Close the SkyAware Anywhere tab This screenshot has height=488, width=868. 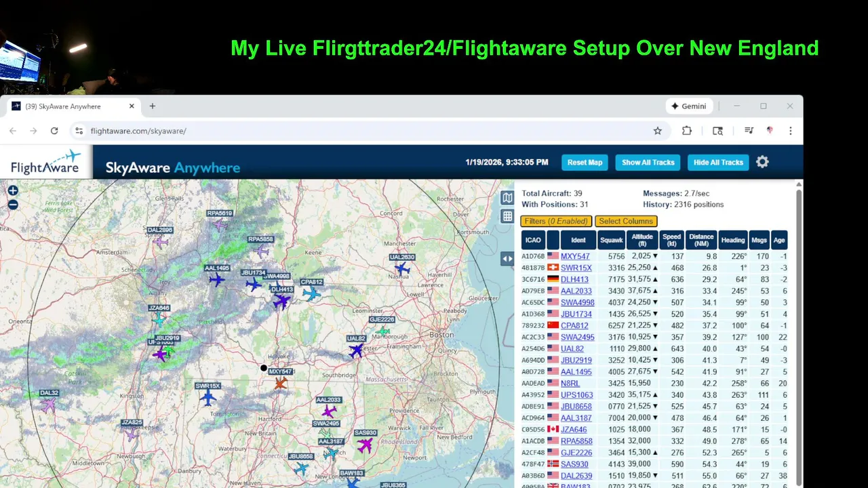pos(132,106)
